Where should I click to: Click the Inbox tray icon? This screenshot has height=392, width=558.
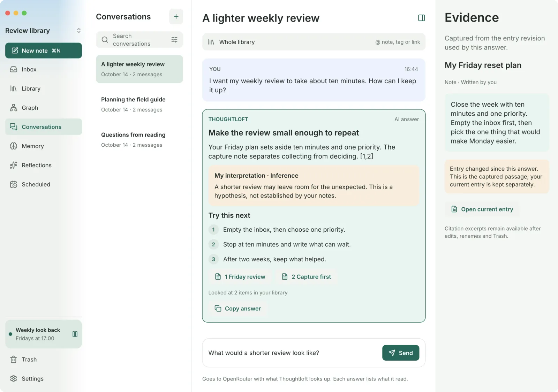(14, 69)
